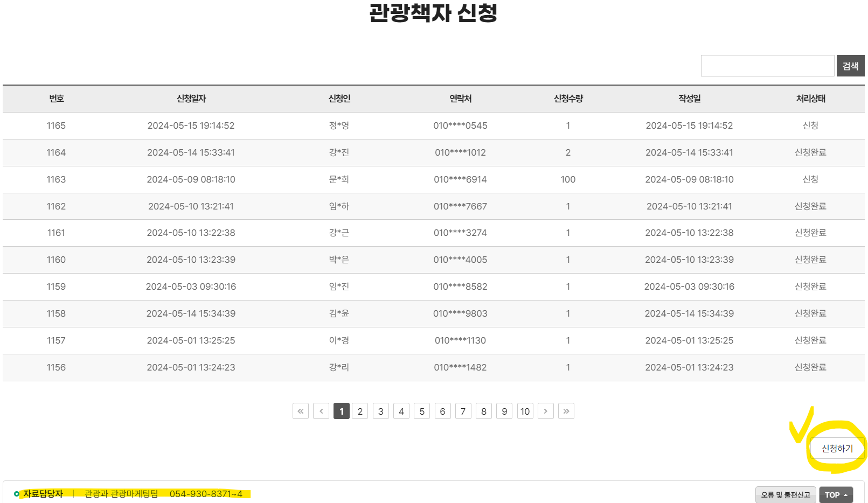This screenshot has height=503, width=868.
Task: Click row number 1163
Action: [x=56, y=179]
